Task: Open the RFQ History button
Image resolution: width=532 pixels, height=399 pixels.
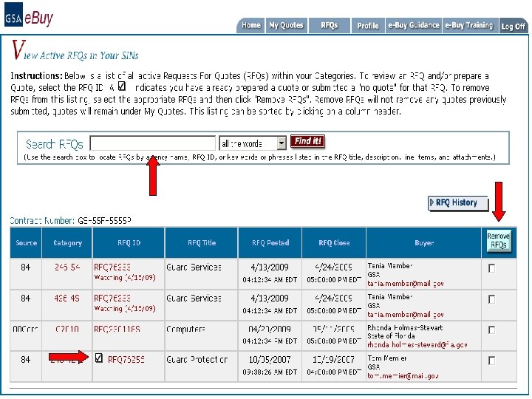Action: click(x=457, y=203)
